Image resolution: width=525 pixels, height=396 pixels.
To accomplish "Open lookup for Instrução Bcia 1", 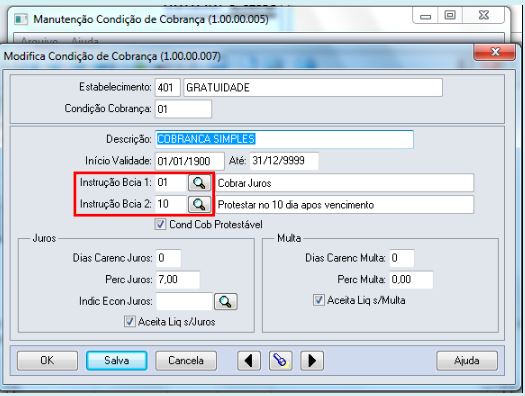I will [199, 183].
